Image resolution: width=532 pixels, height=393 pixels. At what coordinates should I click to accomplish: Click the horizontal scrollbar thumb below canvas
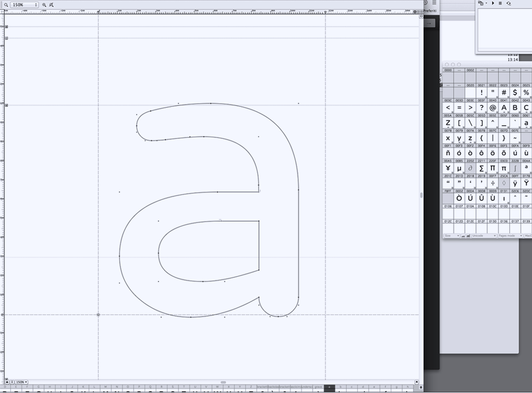point(223,382)
